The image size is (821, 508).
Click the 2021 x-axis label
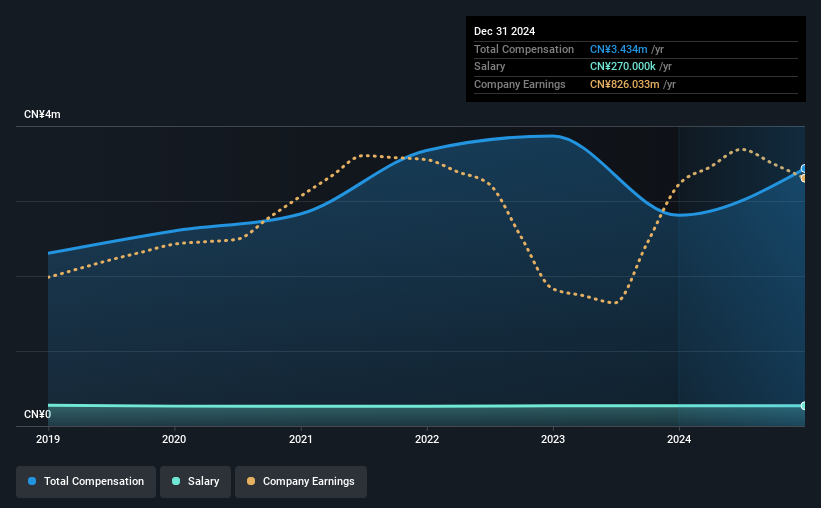point(301,439)
